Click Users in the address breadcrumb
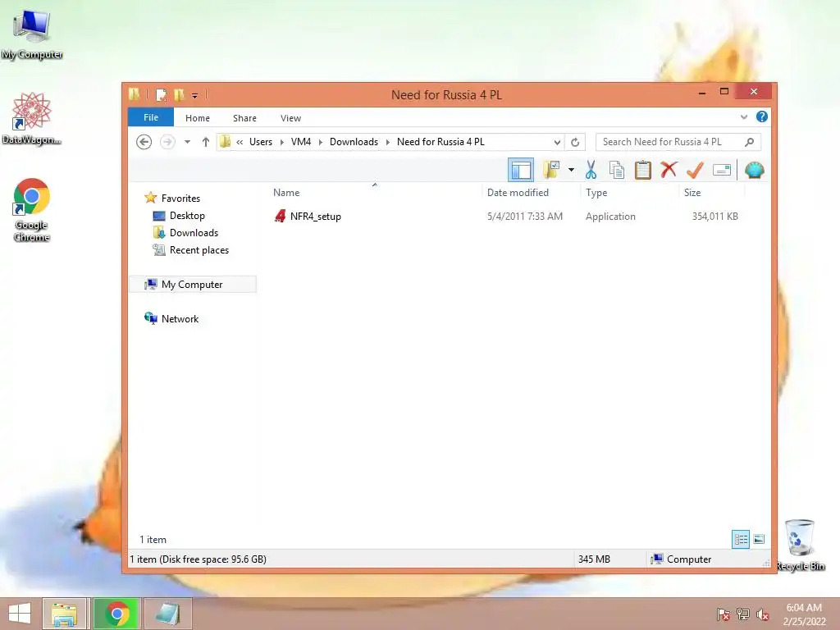The image size is (840, 630). (260, 142)
